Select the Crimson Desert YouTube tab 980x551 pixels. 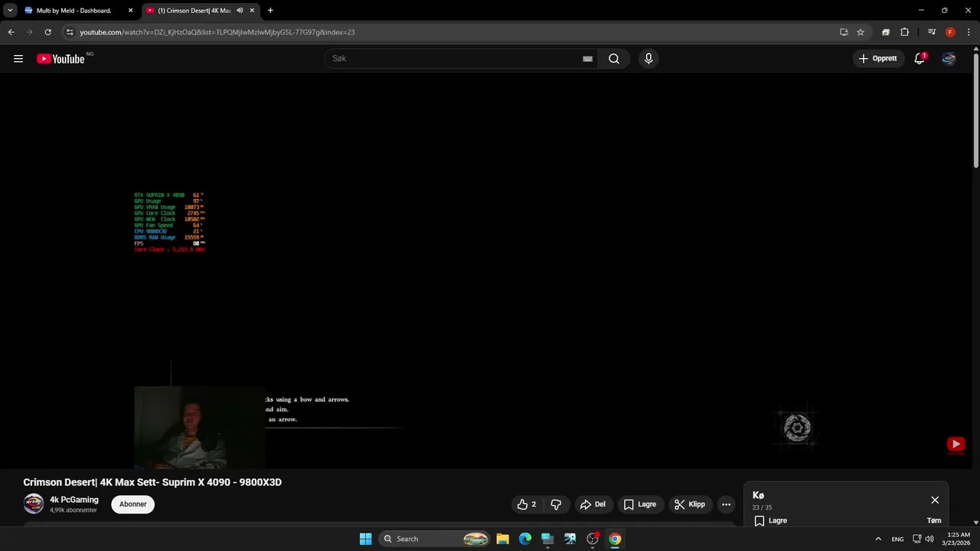(x=193, y=11)
